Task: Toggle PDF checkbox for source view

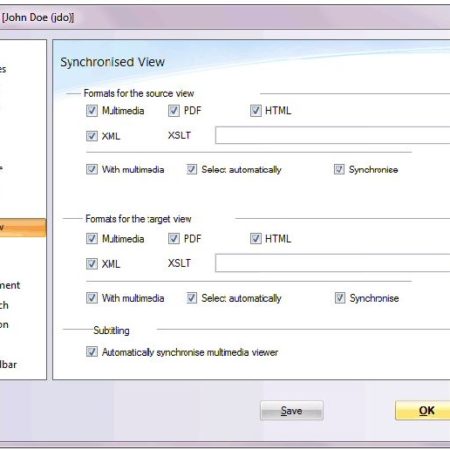Action: [x=174, y=111]
